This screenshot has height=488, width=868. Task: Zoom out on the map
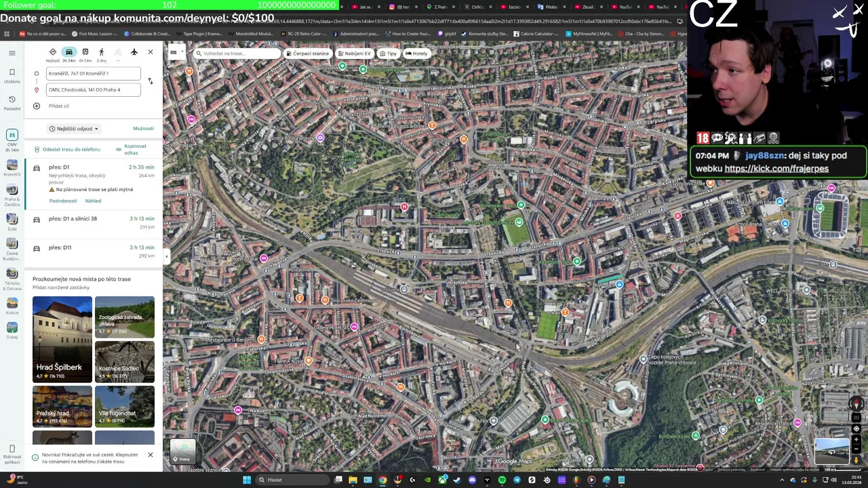[x=856, y=449]
